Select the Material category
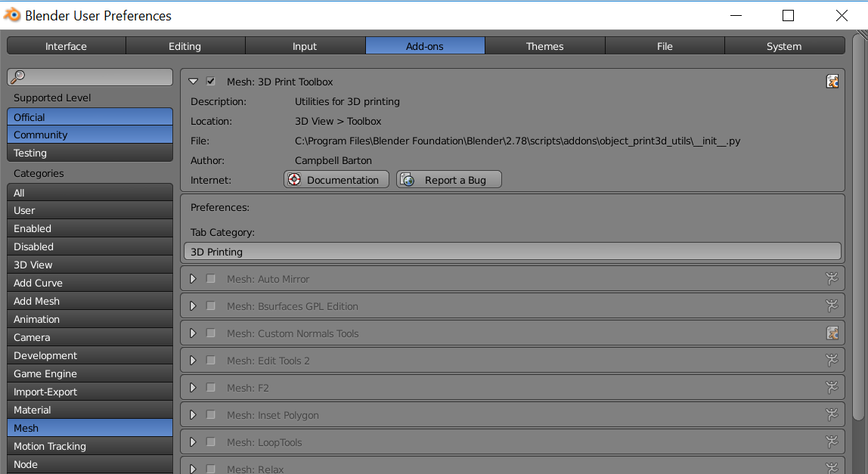This screenshot has height=474, width=868. [x=90, y=410]
